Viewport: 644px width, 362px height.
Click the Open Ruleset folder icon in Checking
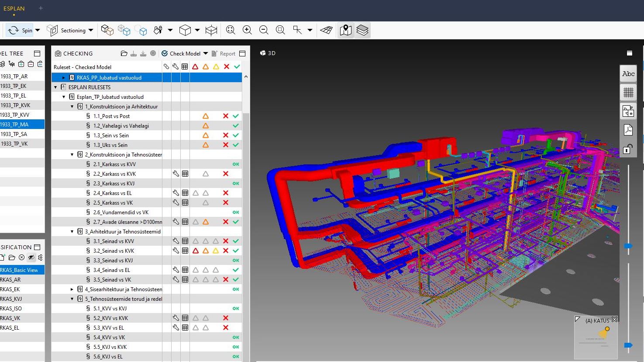(x=124, y=53)
